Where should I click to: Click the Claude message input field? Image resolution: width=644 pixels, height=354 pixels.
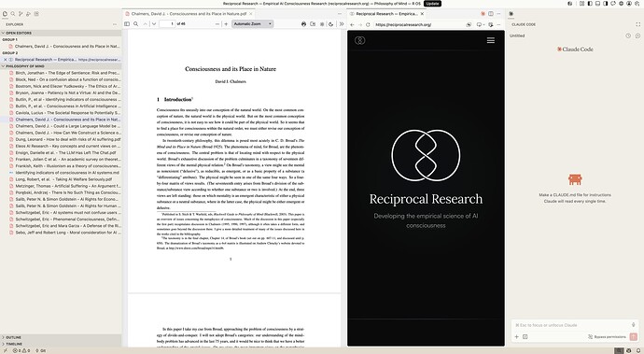(571, 325)
